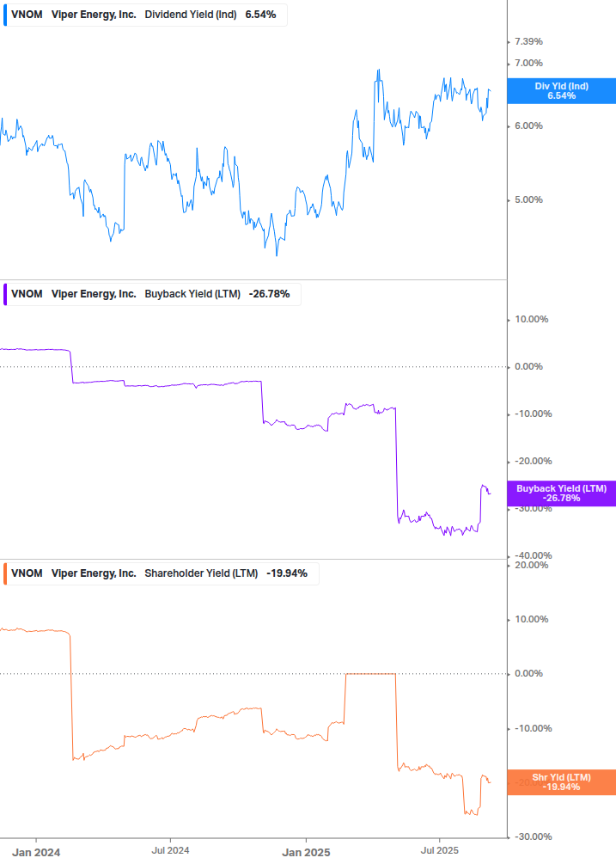Click the orange Shr Yld (LTM) -19.94% tag
This screenshot has width=616, height=864.
[x=562, y=782]
